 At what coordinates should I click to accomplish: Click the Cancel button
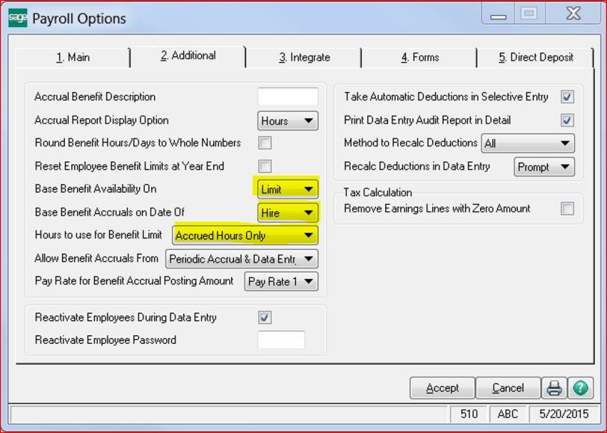(508, 388)
